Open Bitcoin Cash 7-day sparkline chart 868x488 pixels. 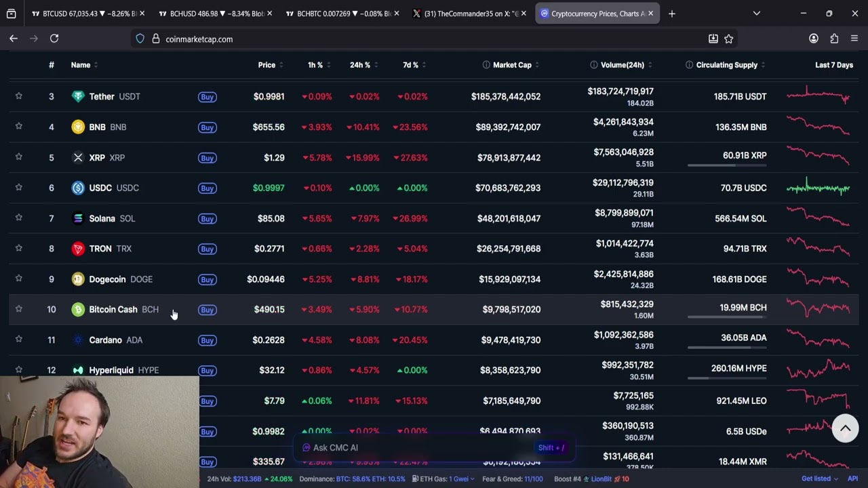818,308
